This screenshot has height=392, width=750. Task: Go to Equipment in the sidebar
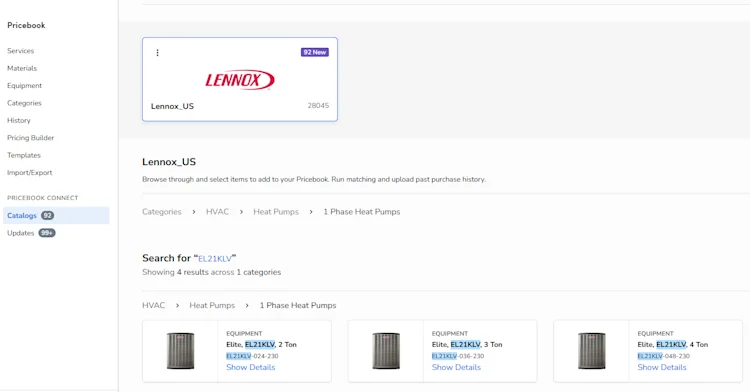pyautogui.click(x=24, y=86)
